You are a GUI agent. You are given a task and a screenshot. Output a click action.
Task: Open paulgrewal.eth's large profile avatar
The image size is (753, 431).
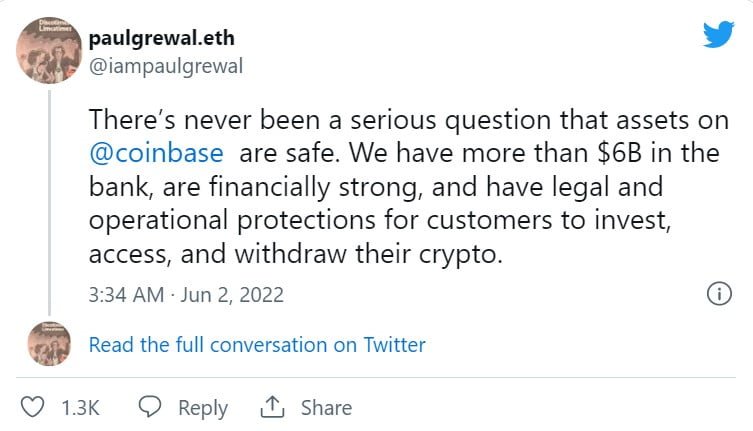[x=49, y=49]
